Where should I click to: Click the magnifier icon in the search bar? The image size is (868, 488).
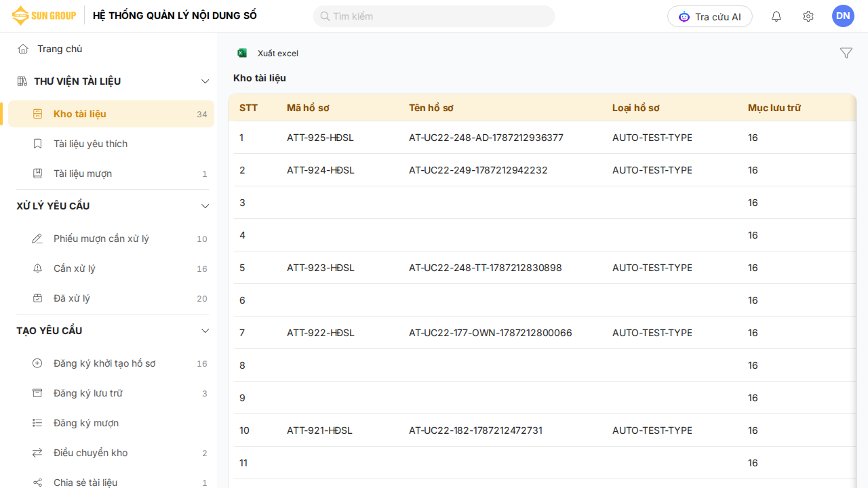325,16
